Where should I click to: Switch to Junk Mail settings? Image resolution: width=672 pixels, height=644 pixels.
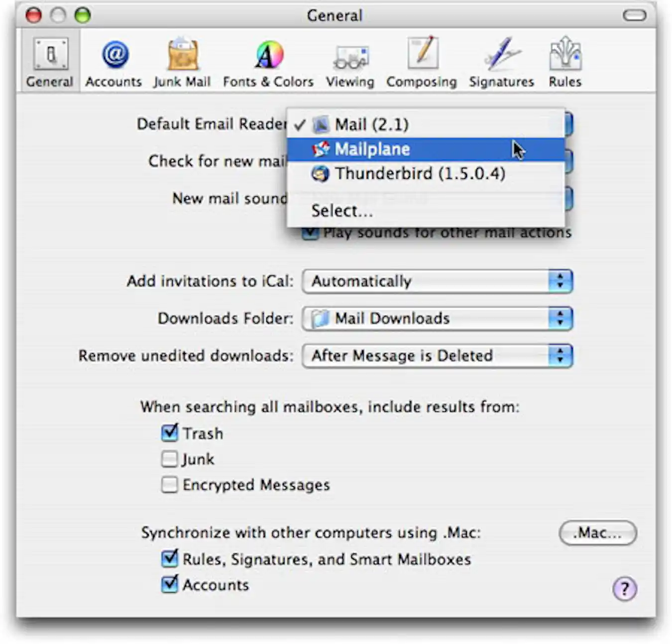(182, 61)
